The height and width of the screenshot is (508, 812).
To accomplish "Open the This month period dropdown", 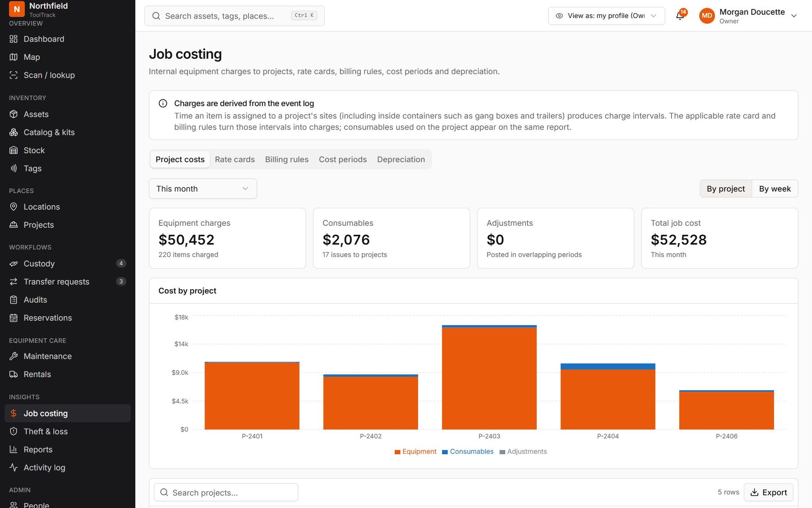I will click(203, 189).
